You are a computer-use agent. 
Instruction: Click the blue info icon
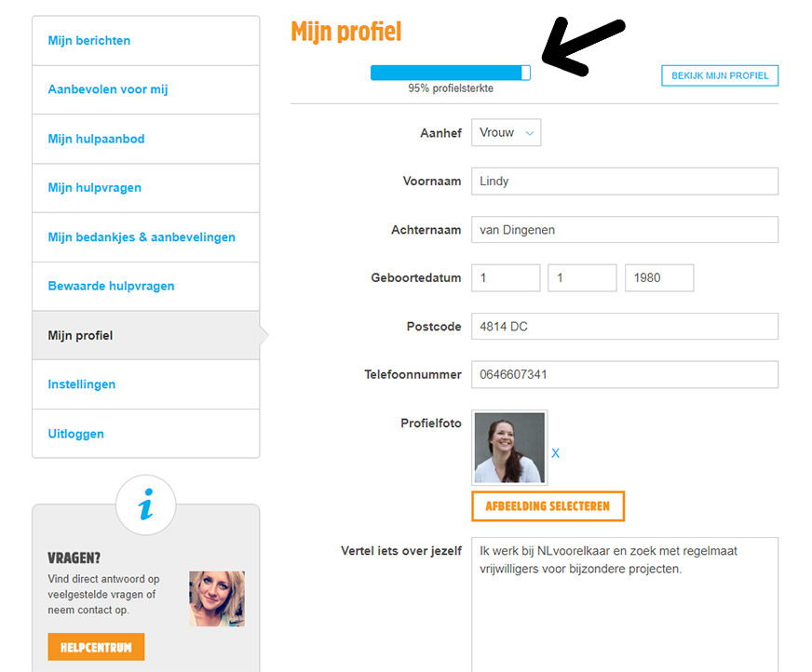[145, 505]
